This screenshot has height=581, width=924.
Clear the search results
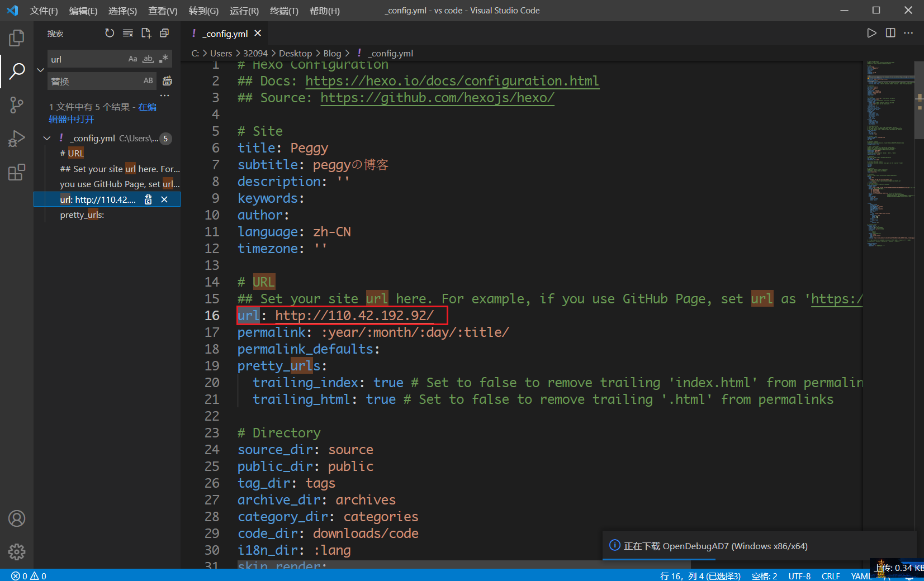(128, 34)
